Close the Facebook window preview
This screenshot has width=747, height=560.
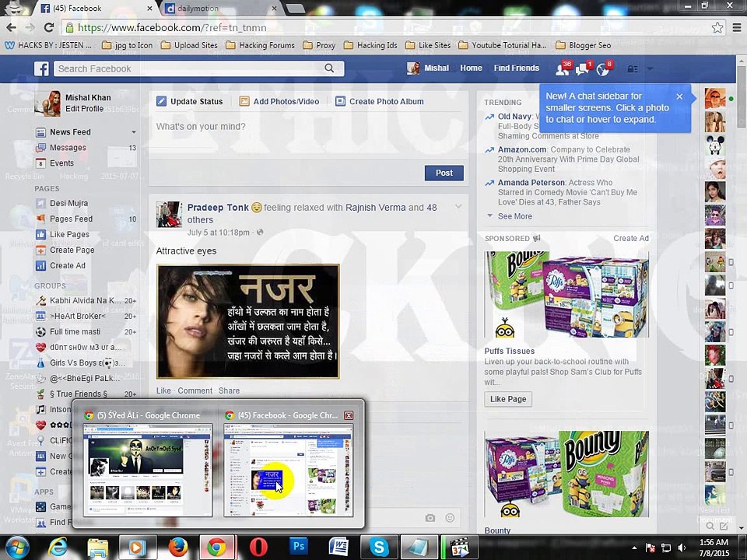(x=349, y=415)
